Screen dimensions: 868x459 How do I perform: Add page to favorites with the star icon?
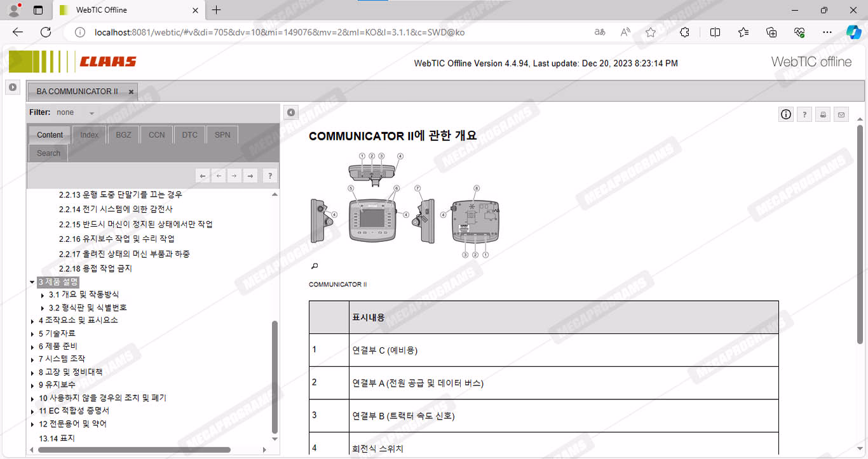650,32
